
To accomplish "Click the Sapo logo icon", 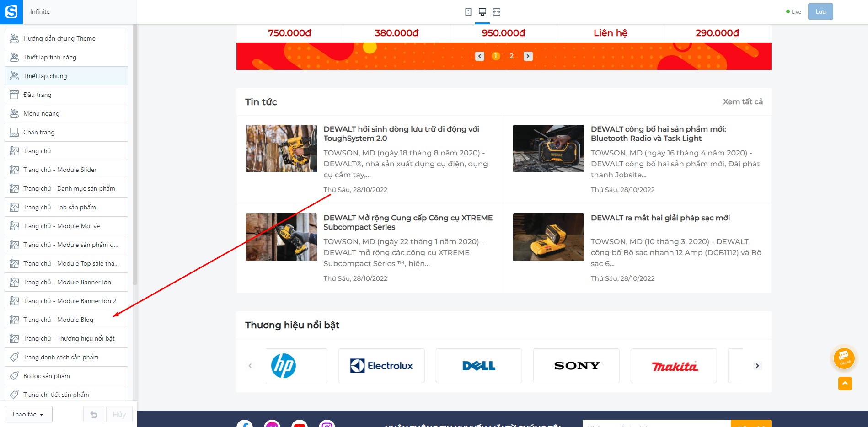I will (11, 12).
